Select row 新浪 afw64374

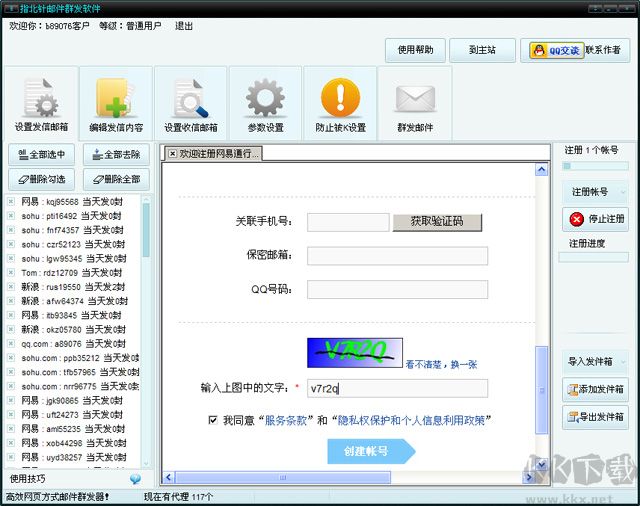(x=74, y=301)
